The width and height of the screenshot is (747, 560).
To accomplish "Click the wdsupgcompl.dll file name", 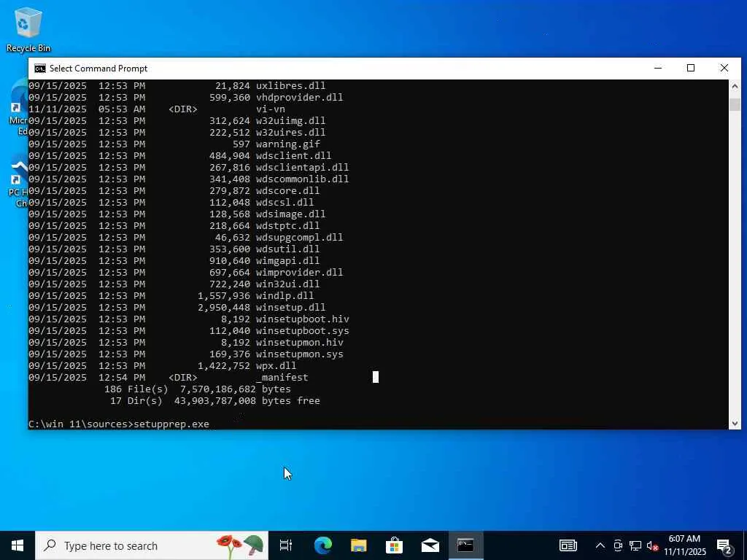I will (x=299, y=237).
